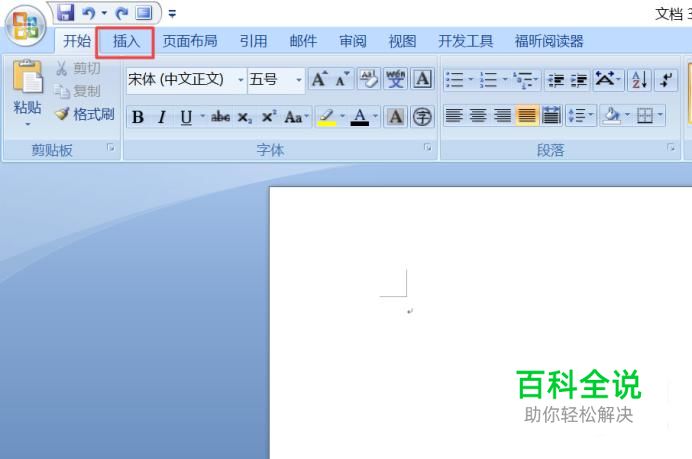
Task: Shrink the font size
Action: [x=342, y=79]
